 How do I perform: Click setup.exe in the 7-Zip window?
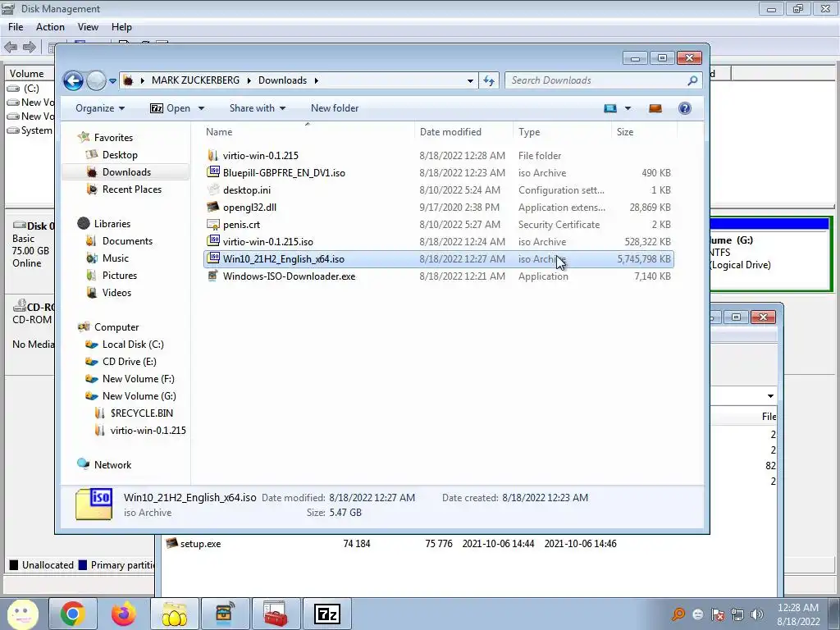pos(200,544)
